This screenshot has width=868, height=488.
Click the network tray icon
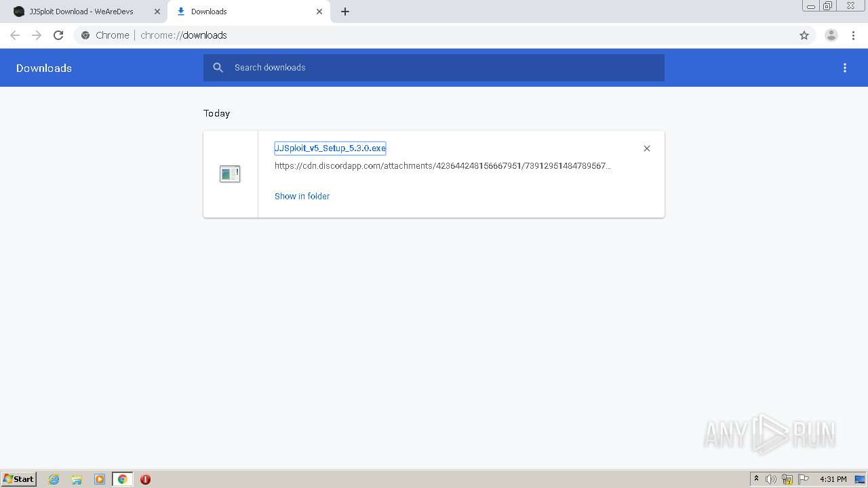pyautogui.click(x=787, y=479)
